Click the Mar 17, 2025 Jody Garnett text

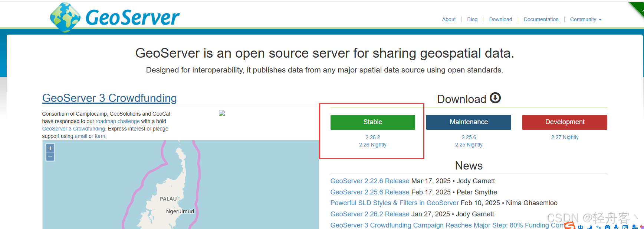(453, 181)
